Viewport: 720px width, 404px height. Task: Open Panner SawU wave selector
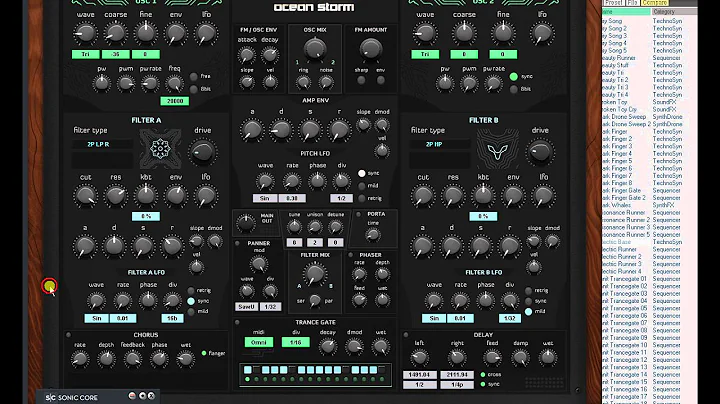pyautogui.click(x=246, y=307)
